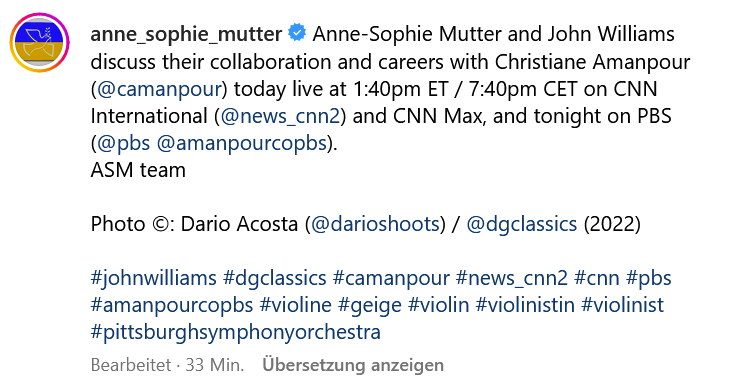This screenshot has width=729, height=383.
Task: Browse the #camanpour hashtag
Action: pos(391,278)
